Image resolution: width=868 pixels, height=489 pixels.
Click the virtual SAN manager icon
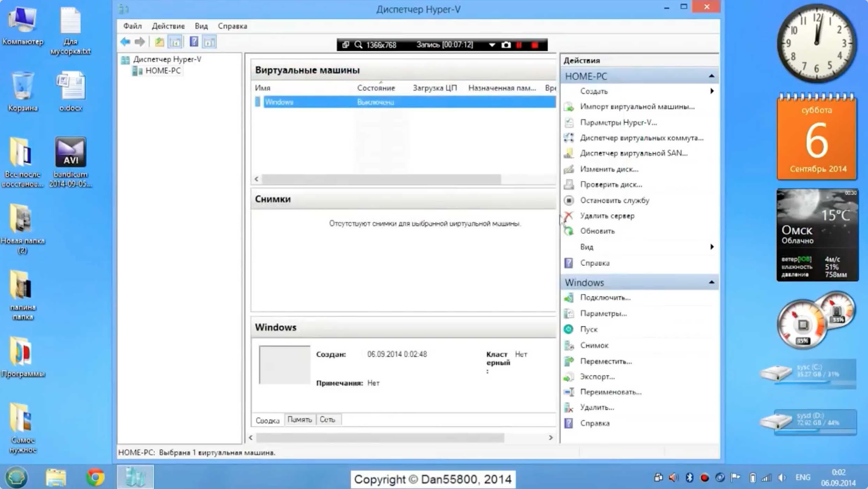coord(569,154)
